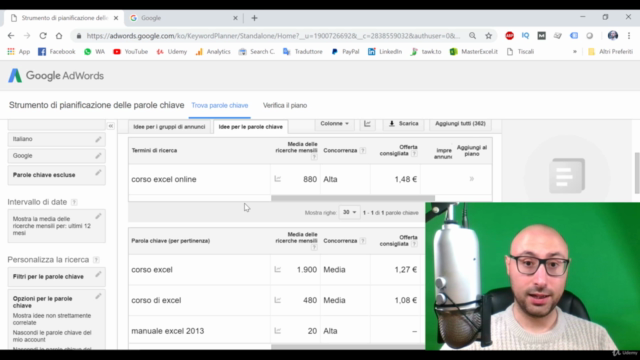Open the PayPal bookmark
Image resolution: width=640 pixels, height=360 pixels.
click(x=345, y=52)
